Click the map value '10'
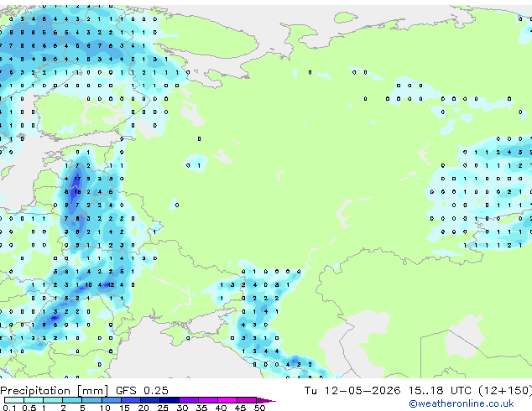This screenshot has height=411, width=532. tap(88, 285)
